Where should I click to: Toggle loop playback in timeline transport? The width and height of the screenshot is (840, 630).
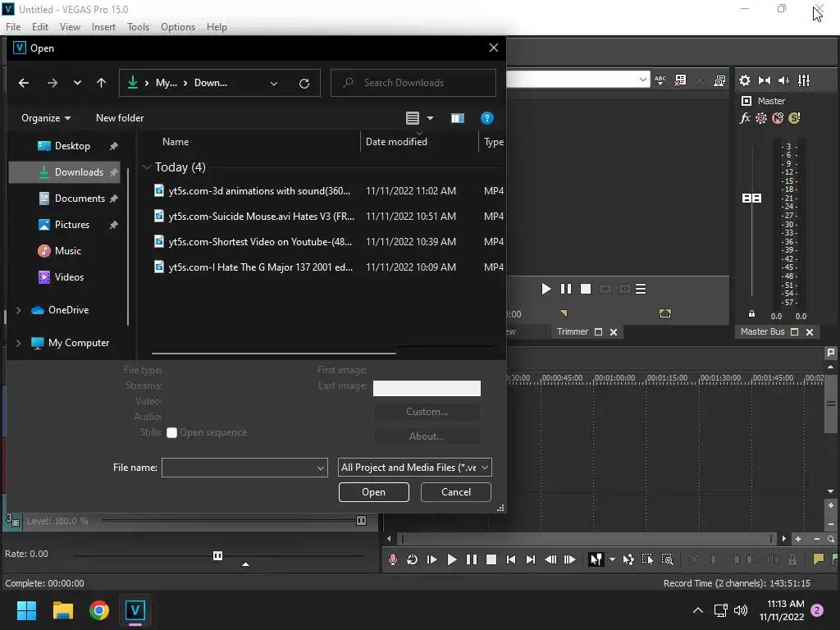point(412,559)
